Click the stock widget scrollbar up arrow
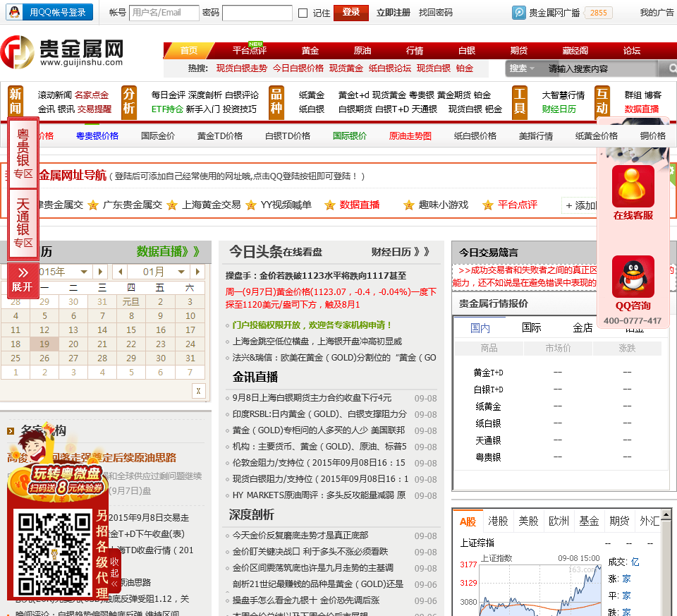Image resolution: width=677 pixels, height=616 pixels. pyautogui.click(x=666, y=514)
